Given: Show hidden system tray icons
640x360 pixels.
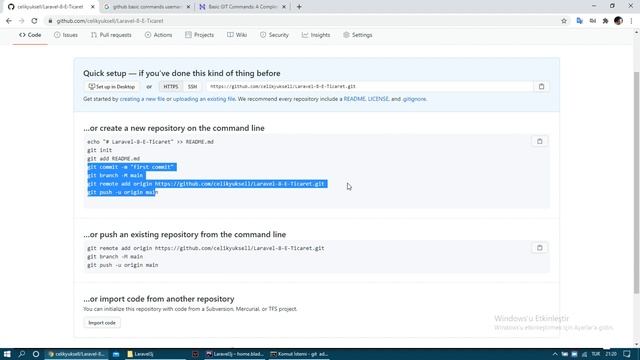Looking at the screenshot, I should pos(555,354).
